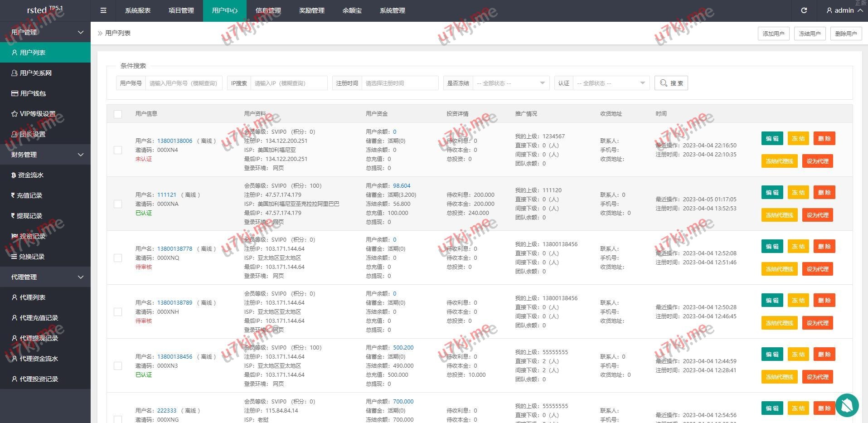Open 奖励管理 top menu
Viewport: 868px width, 423px height.
(311, 10)
